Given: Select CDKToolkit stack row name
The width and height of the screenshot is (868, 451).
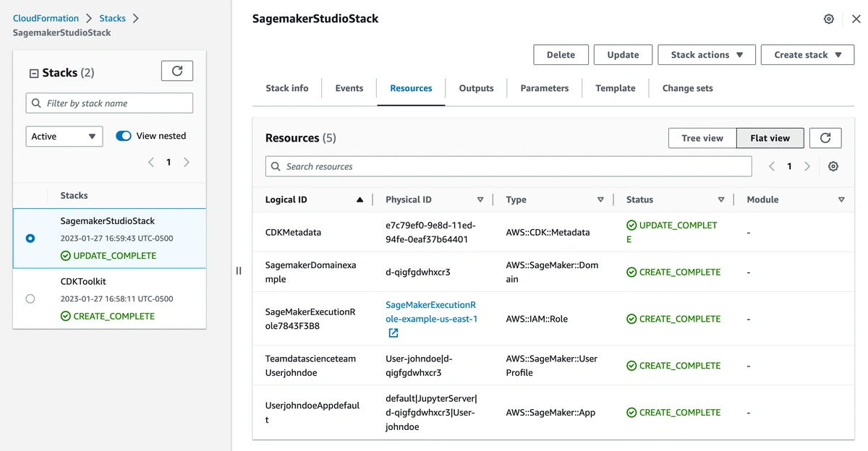Looking at the screenshot, I should point(83,281).
